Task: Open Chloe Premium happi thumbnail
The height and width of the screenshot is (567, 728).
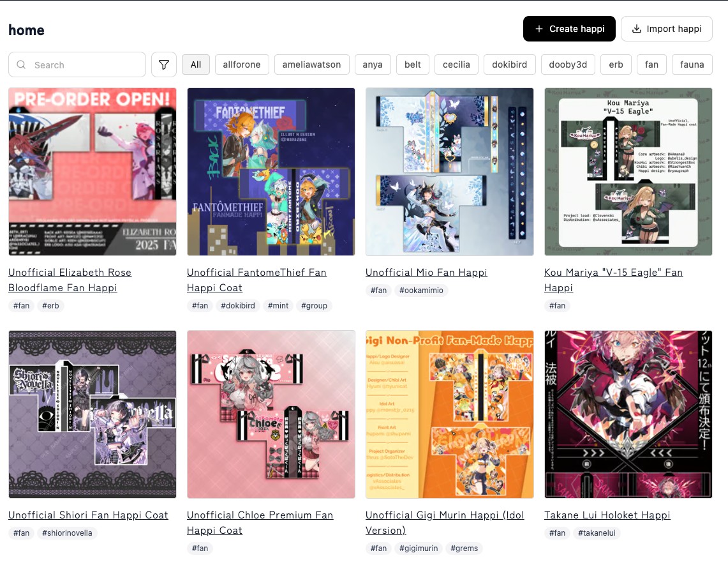Action: pyautogui.click(x=271, y=414)
